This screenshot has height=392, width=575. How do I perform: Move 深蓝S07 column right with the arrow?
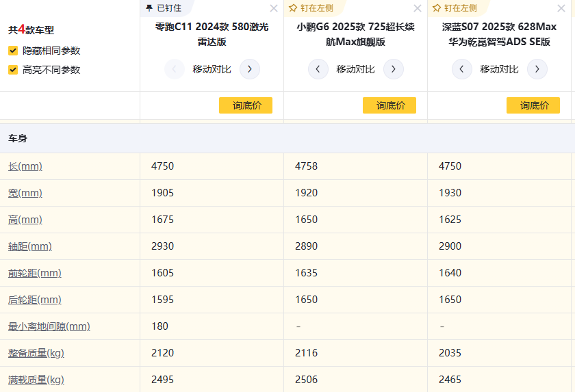[x=537, y=69]
